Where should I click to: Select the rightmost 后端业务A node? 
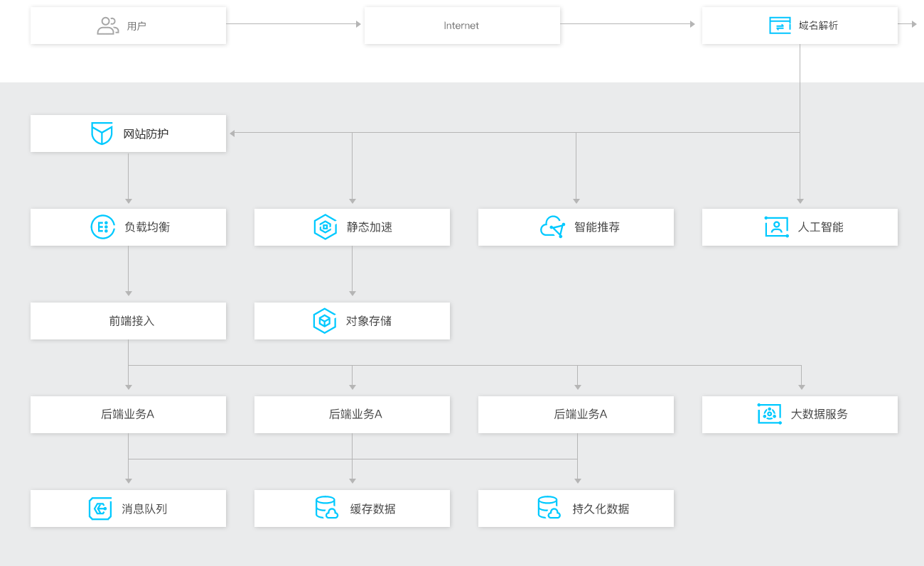coord(576,415)
